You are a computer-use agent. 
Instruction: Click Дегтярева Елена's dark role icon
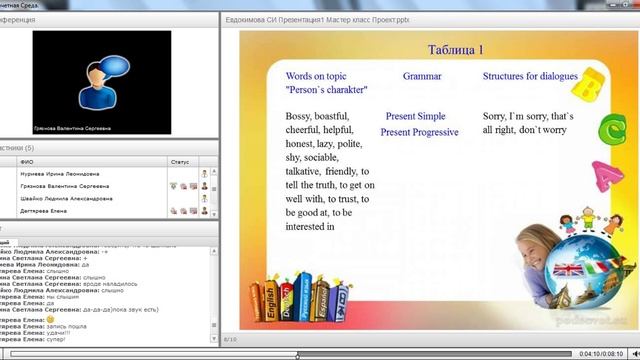click(204, 211)
